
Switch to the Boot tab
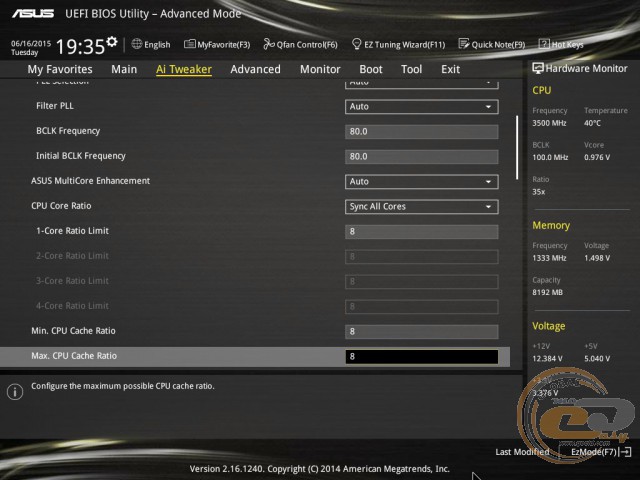pos(371,69)
